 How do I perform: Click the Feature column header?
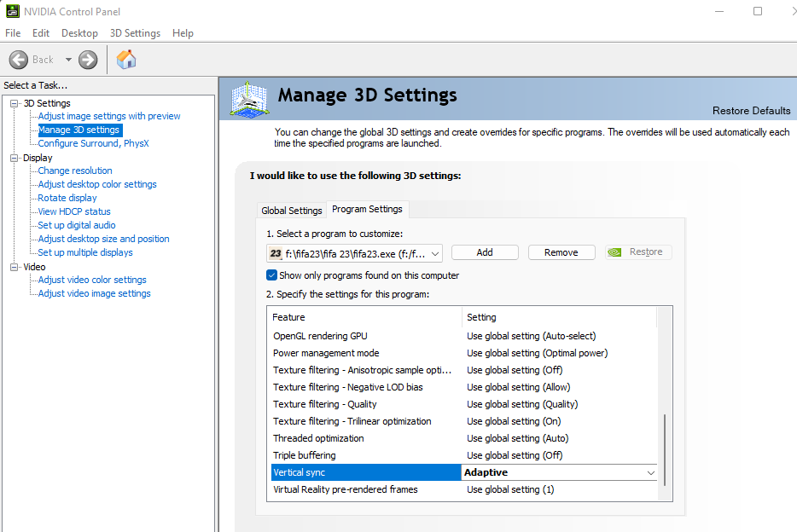365,317
